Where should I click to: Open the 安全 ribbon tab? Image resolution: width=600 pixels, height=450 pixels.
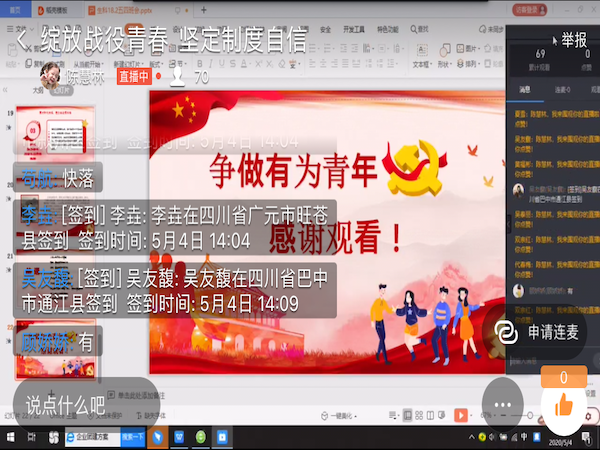[325, 29]
